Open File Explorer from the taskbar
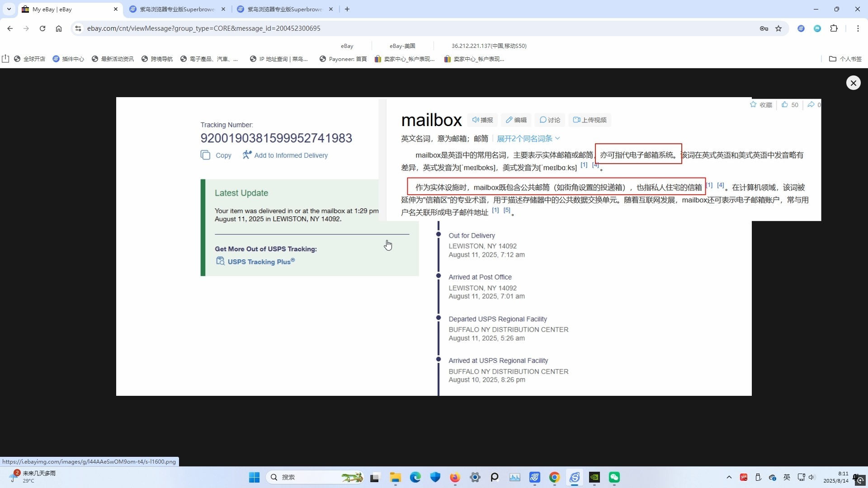868x488 pixels. pyautogui.click(x=396, y=477)
